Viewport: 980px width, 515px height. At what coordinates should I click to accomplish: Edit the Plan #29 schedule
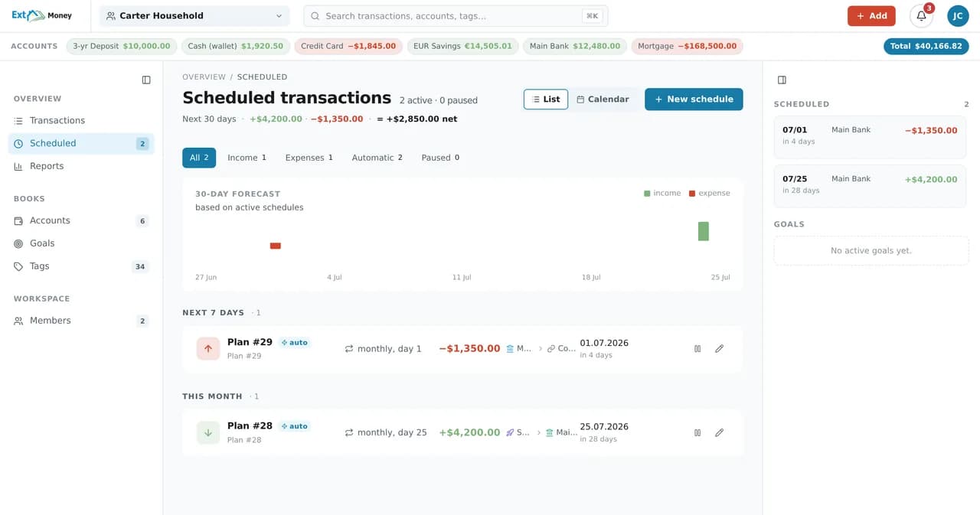(719, 348)
